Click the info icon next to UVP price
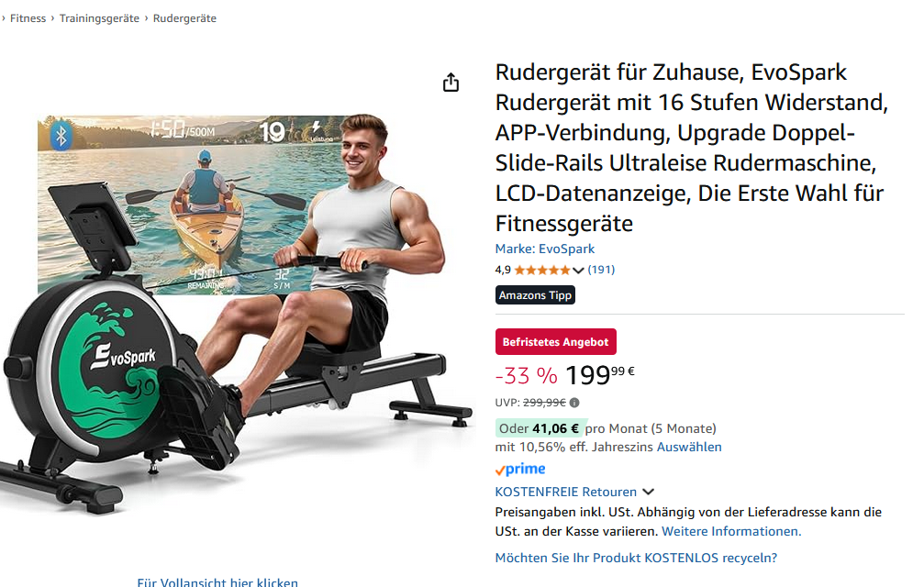 tap(574, 403)
